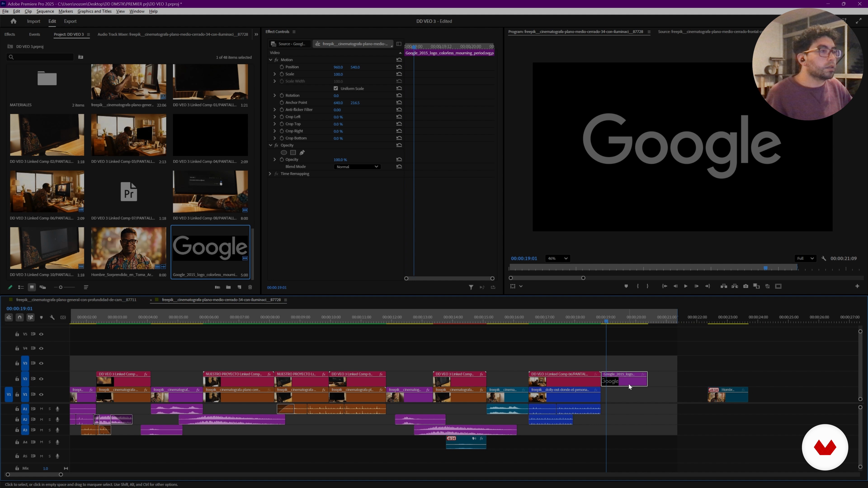Open Program Monitor wrench settings
This screenshot has height=488, width=868.
tap(823, 259)
